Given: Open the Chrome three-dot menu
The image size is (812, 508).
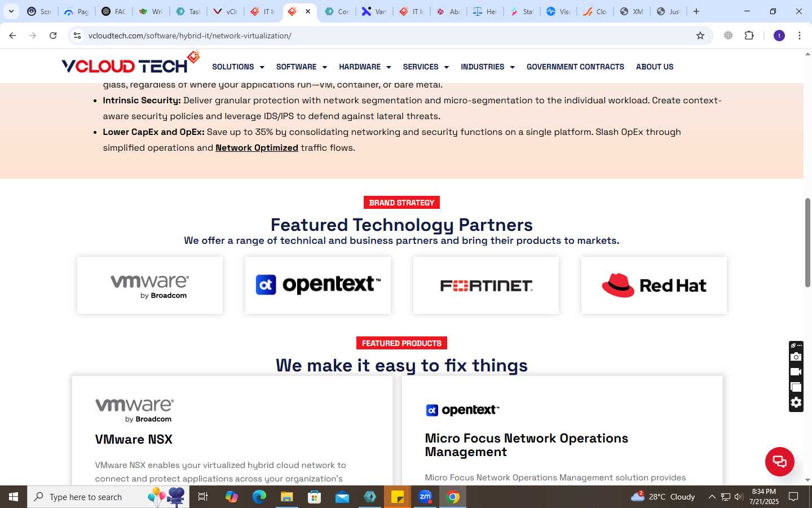Looking at the screenshot, I should (800, 36).
